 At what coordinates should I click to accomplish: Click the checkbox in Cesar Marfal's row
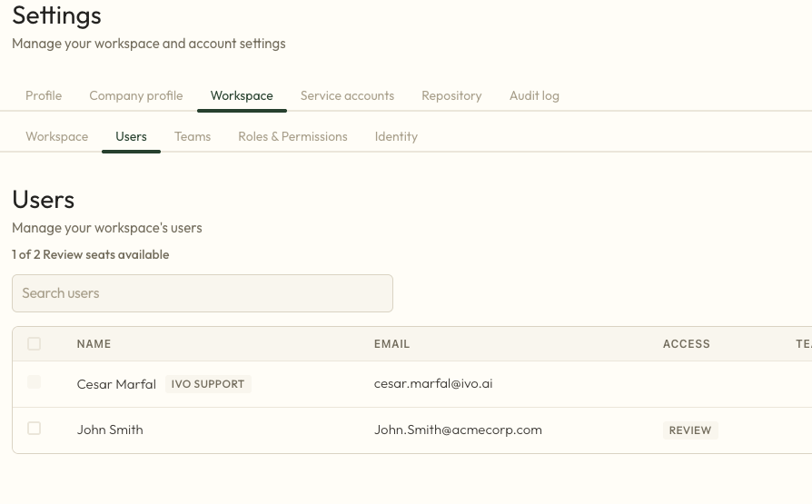coord(35,382)
